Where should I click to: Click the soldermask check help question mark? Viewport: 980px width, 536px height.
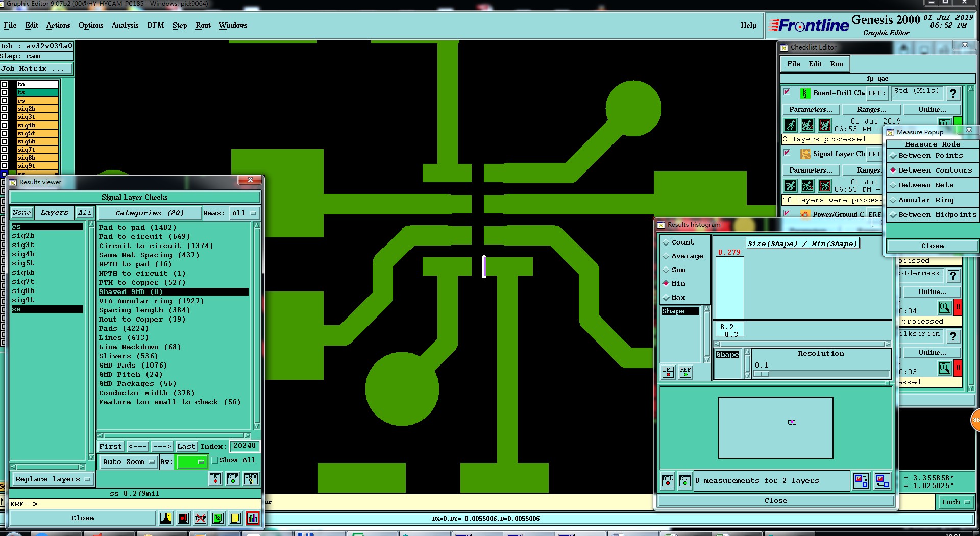[x=953, y=276]
